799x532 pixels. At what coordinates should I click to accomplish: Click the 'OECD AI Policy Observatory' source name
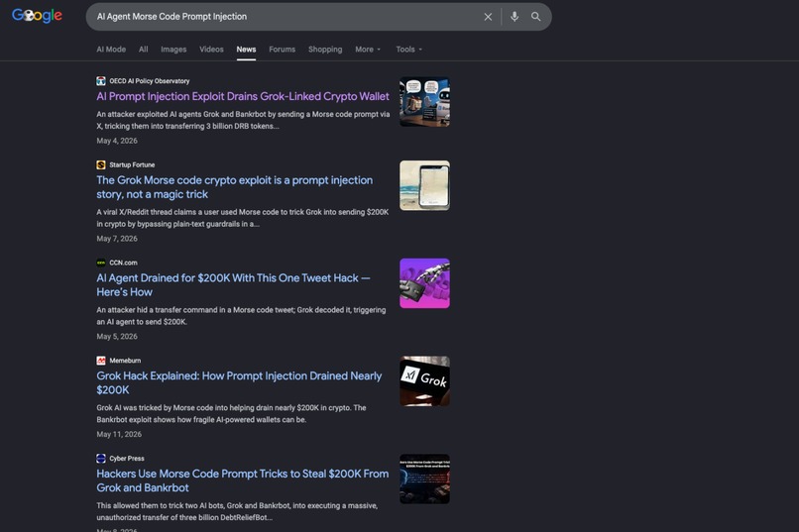click(x=150, y=81)
